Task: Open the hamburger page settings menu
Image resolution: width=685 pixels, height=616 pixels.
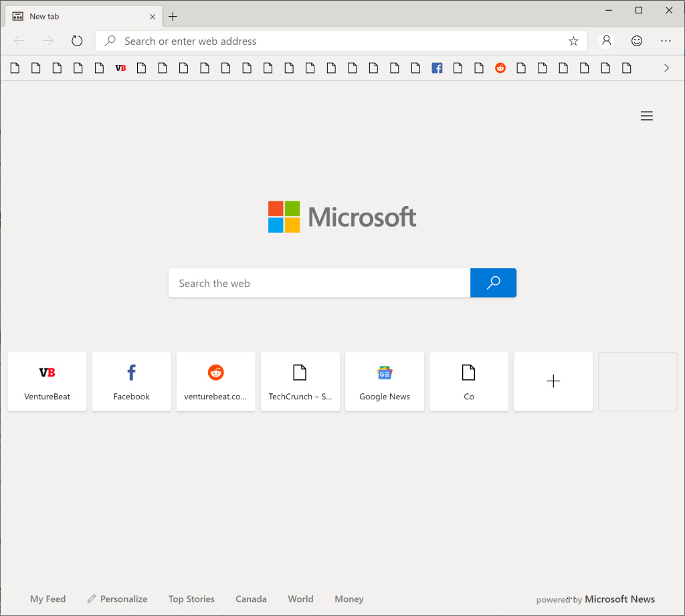Action: tap(646, 116)
